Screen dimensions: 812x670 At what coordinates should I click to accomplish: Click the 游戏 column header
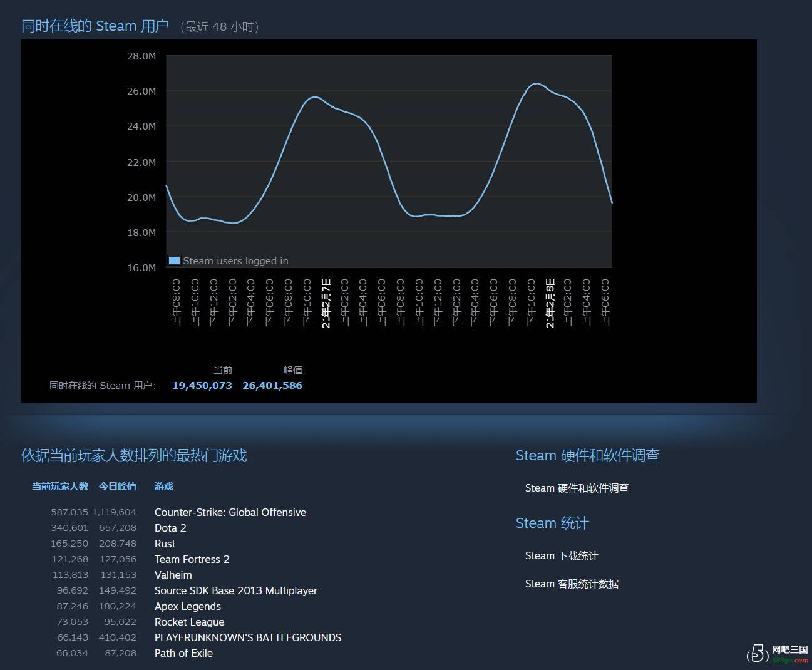tap(164, 486)
